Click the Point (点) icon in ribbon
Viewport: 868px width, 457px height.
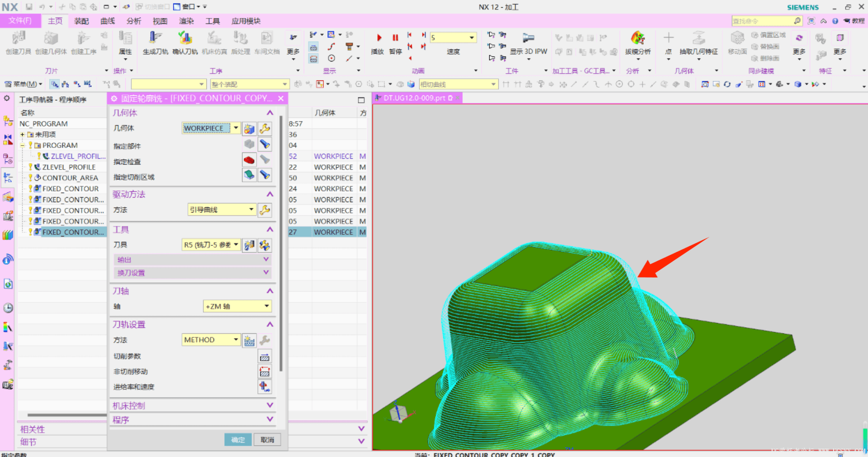pyautogui.click(x=669, y=38)
